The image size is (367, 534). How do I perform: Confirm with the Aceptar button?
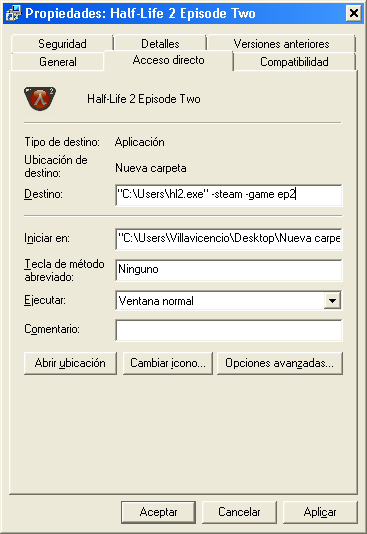(158, 512)
